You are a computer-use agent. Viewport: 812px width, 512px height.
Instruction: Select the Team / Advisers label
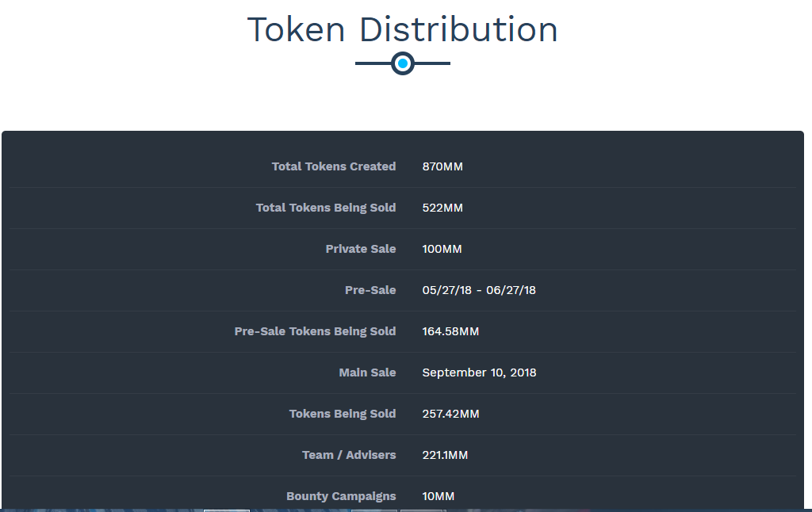(x=349, y=455)
